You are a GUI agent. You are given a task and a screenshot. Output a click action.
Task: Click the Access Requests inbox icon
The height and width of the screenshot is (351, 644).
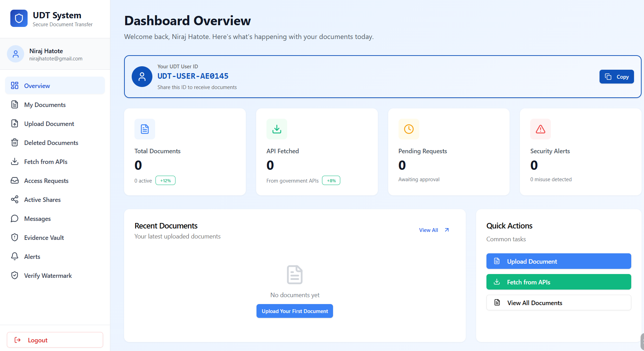click(14, 181)
